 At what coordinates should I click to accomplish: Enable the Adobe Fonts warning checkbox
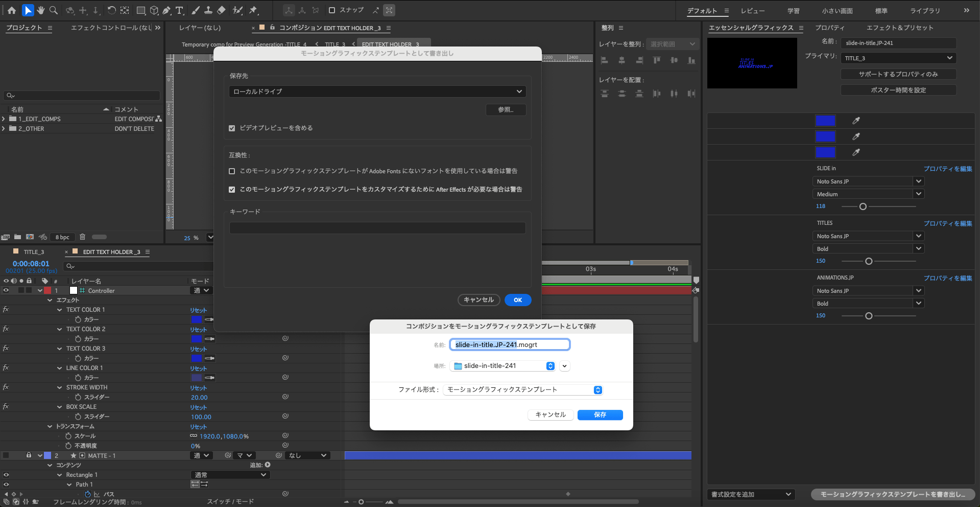[x=232, y=171]
